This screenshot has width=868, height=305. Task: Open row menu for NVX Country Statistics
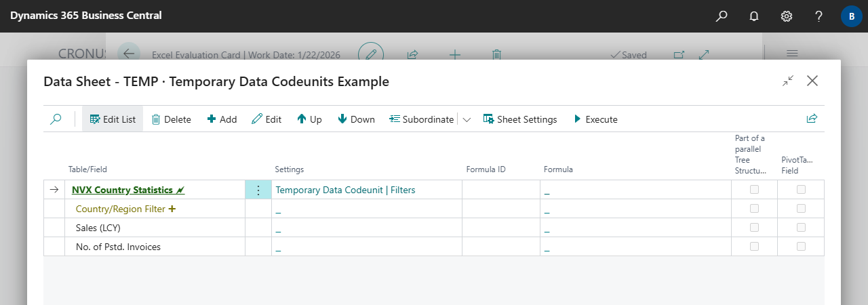[258, 190]
